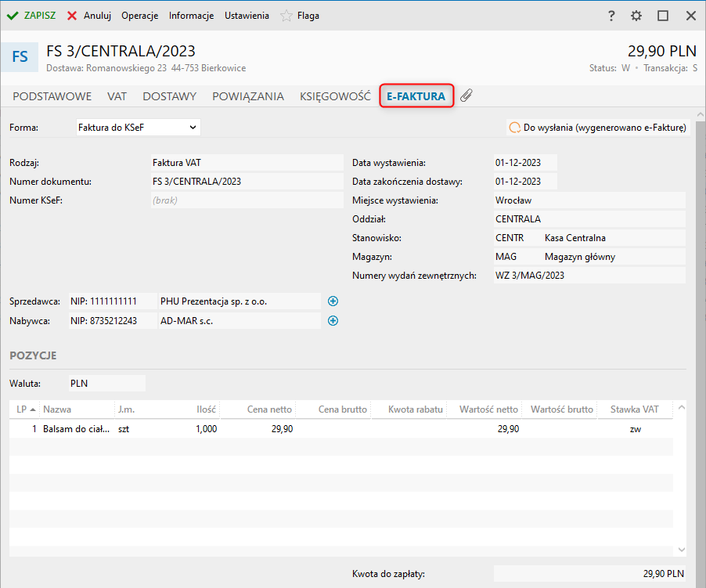Screen dimensions: 706x588
Task: Click the Magazyn główny value
Action: [580, 257]
